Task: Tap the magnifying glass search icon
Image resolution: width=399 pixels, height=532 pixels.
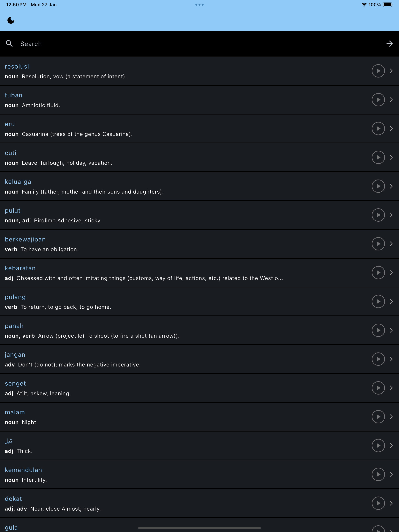Action: [x=9, y=44]
